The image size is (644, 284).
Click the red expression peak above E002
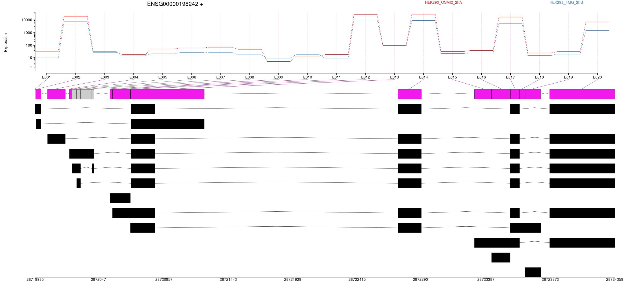[x=76, y=16]
